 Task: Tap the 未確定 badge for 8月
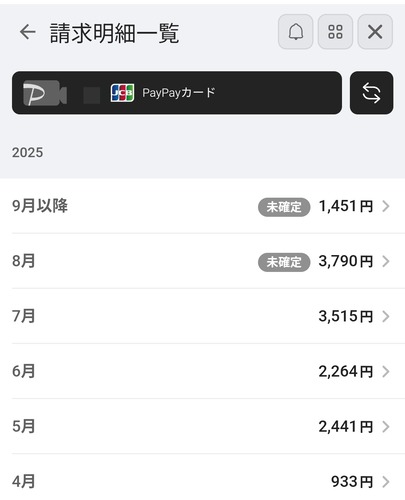[284, 262]
